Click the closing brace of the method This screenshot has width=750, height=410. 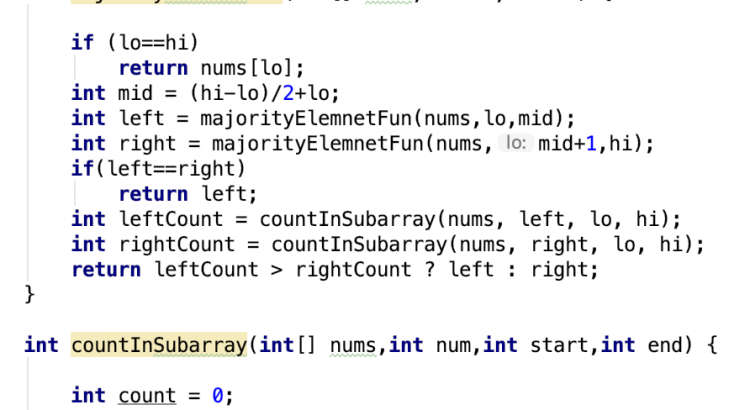coord(30,294)
